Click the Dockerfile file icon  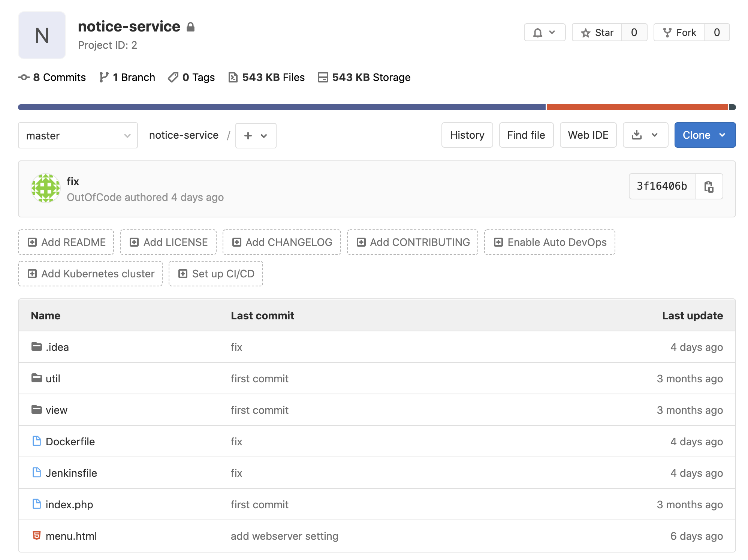(x=37, y=441)
